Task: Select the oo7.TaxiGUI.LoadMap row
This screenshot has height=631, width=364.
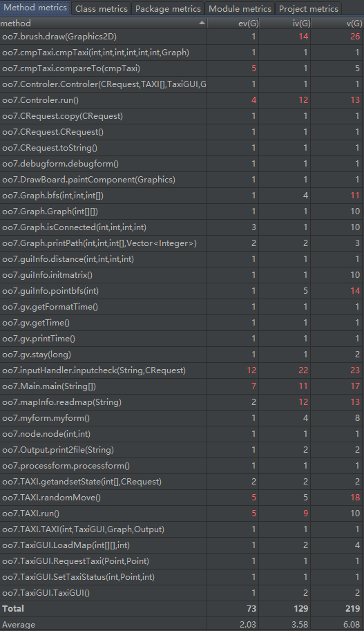Action: tap(182, 545)
